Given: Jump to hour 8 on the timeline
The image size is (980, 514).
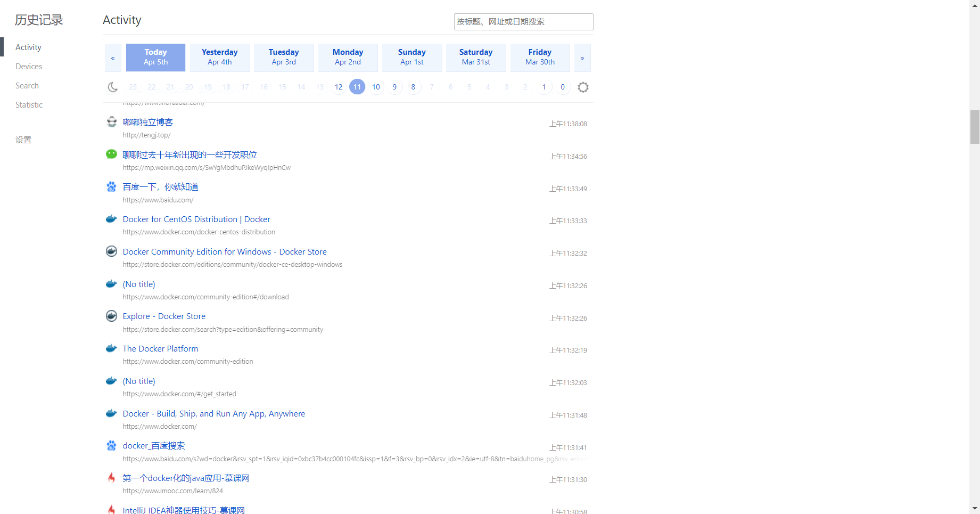Looking at the screenshot, I should click(x=413, y=87).
